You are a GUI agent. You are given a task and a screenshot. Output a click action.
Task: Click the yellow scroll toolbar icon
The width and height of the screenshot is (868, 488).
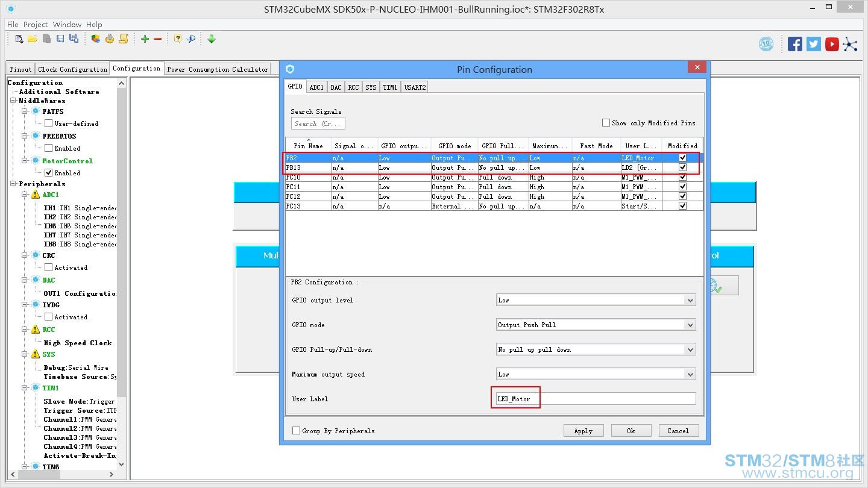(124, 39)
